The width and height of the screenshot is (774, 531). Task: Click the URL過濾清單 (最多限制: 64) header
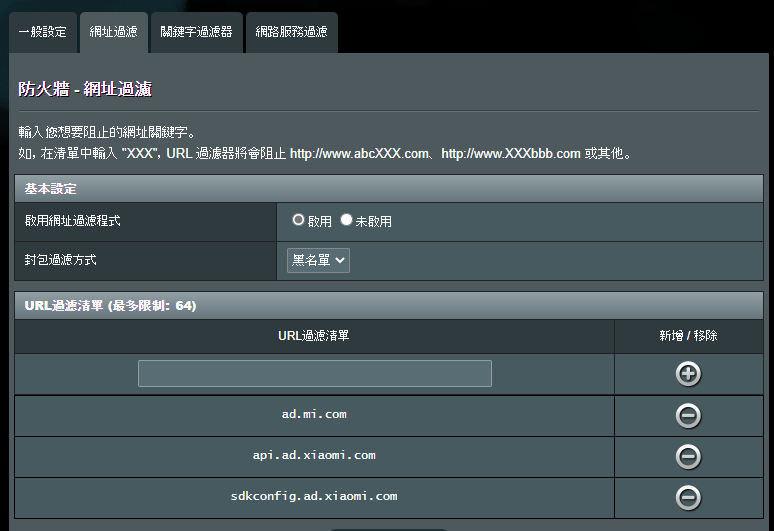pos(389,305)
